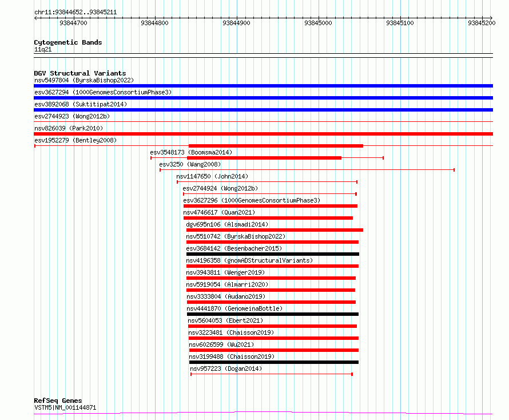
Task: Click the 93844900 ruler position
Action: (236, 23)
